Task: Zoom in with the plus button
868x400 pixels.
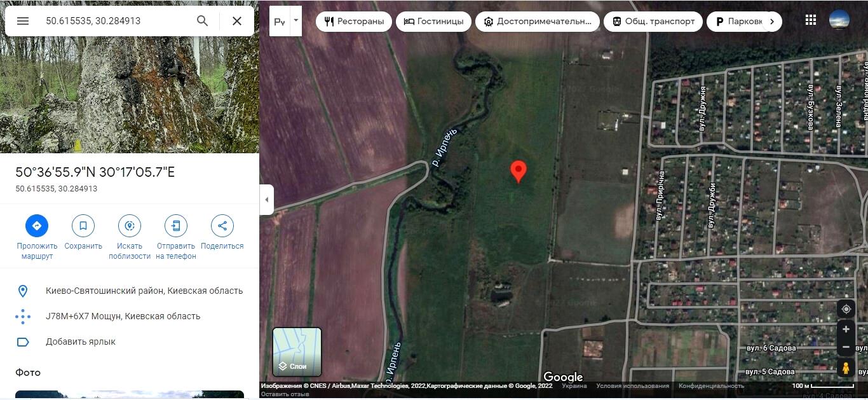Action: pyautogui.click(x=846, y=329)
